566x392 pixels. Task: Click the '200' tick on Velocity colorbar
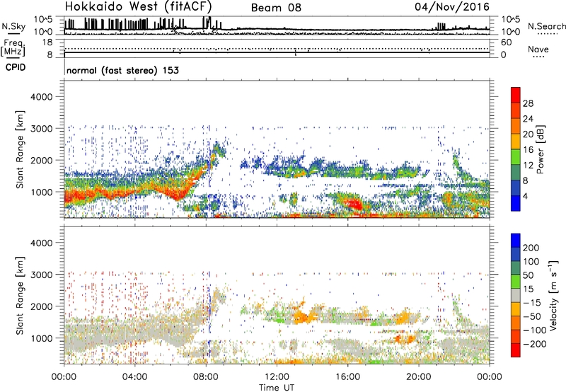[531, 248]
